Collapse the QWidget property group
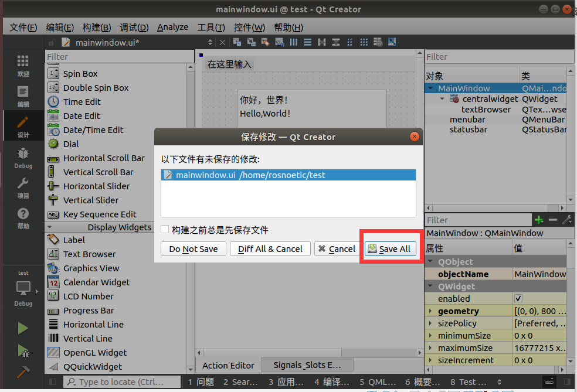 (430, 286)
